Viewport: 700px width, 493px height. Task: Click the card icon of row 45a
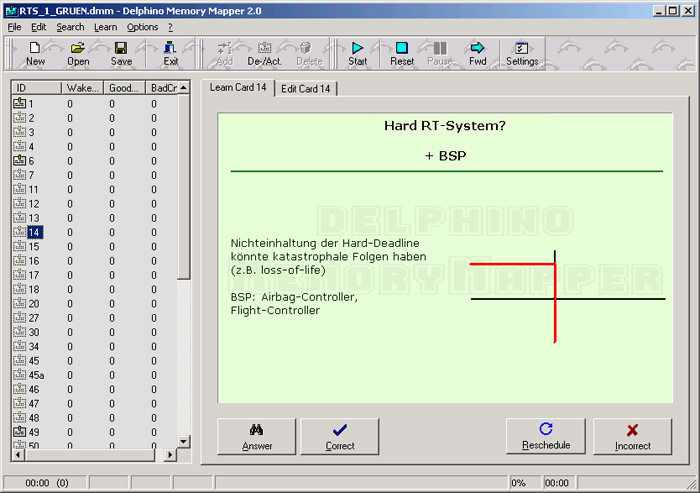tap(20, 375)
